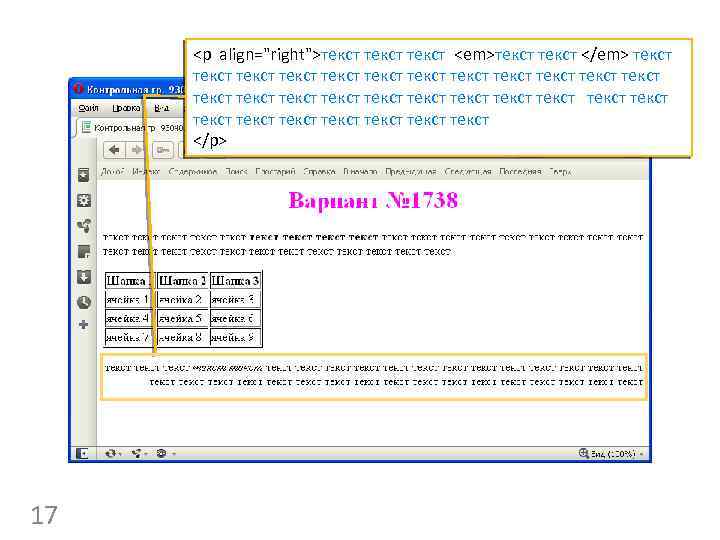This screenshot has width=720, height=540.
Task: Click Последняя in the navigation bar
Action: [x=520, y=171]
